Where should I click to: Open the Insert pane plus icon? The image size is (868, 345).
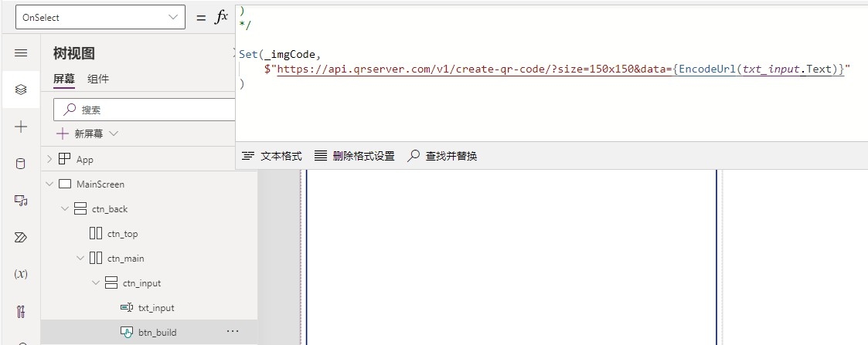click(x=21, y=127)
